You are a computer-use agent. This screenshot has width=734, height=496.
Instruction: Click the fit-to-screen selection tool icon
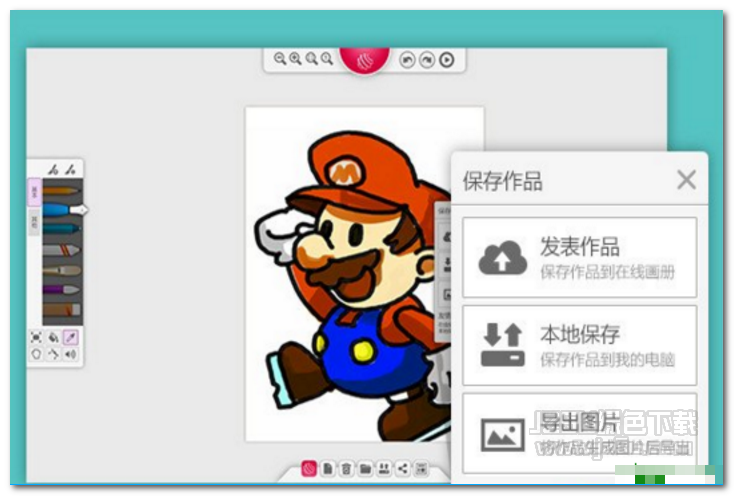[36, 337]
